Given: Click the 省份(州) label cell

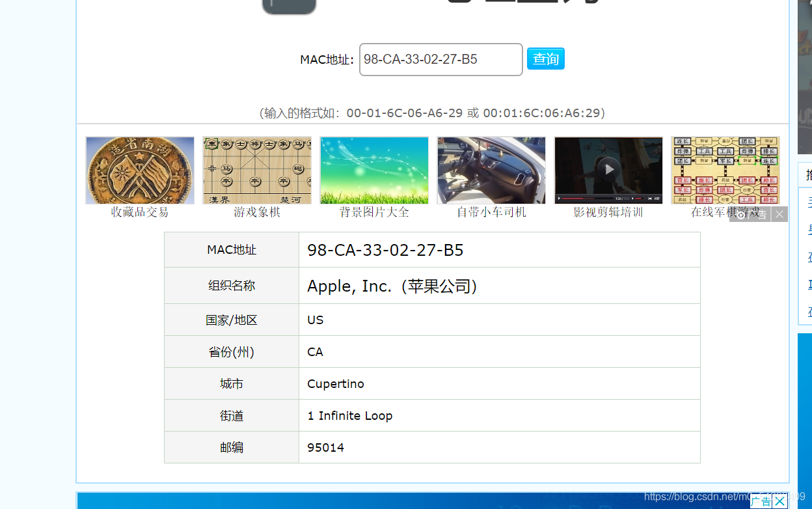Looking at the screenshot, I should point(232,351).
